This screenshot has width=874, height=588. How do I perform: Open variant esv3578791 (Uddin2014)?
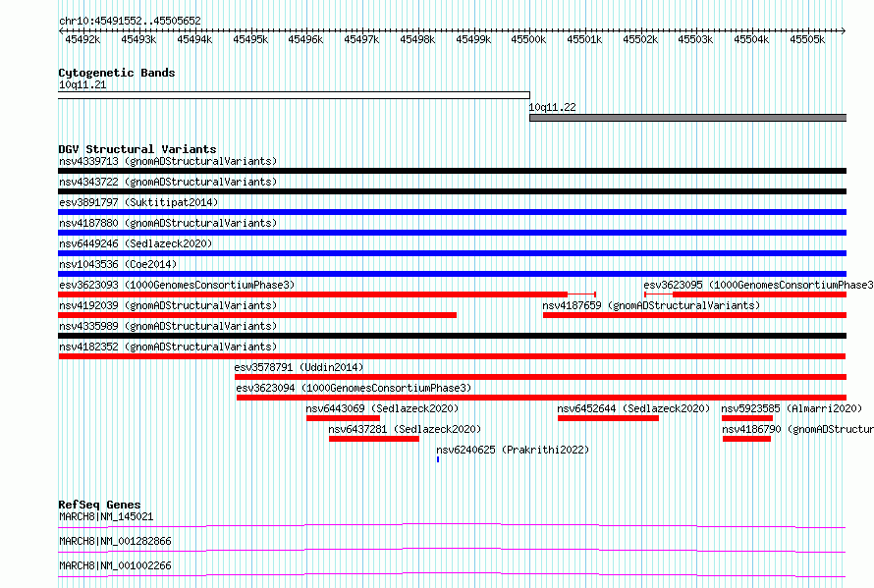(299, 367)
